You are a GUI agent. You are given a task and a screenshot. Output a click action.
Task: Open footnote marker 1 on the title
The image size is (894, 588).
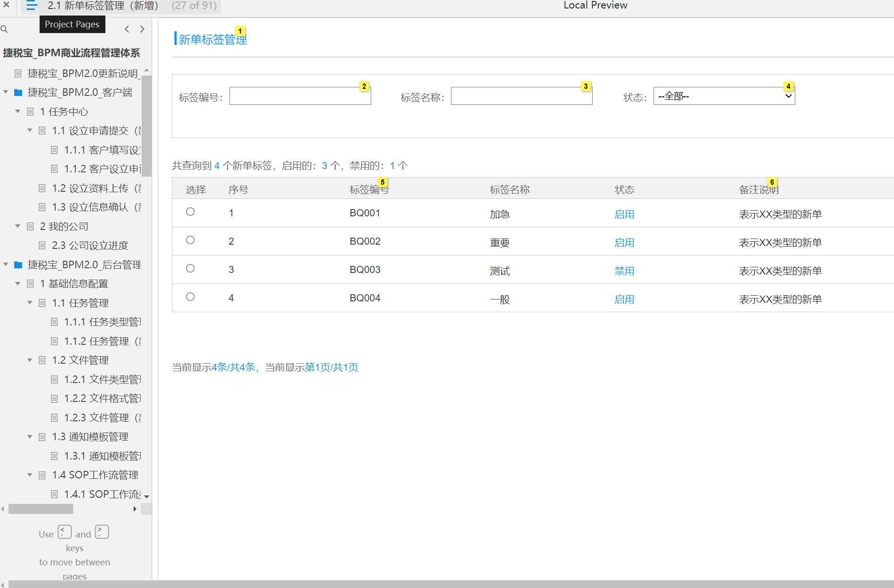(240, 31)
